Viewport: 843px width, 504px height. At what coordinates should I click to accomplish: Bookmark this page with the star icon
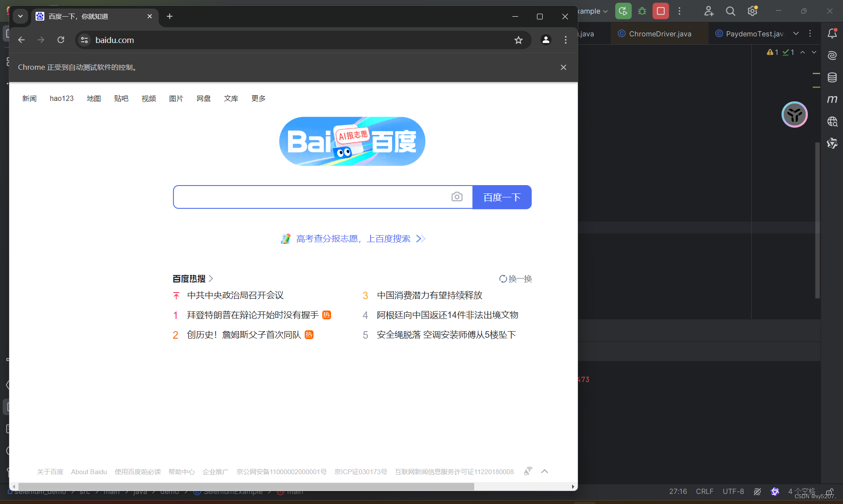click(519, 40)
